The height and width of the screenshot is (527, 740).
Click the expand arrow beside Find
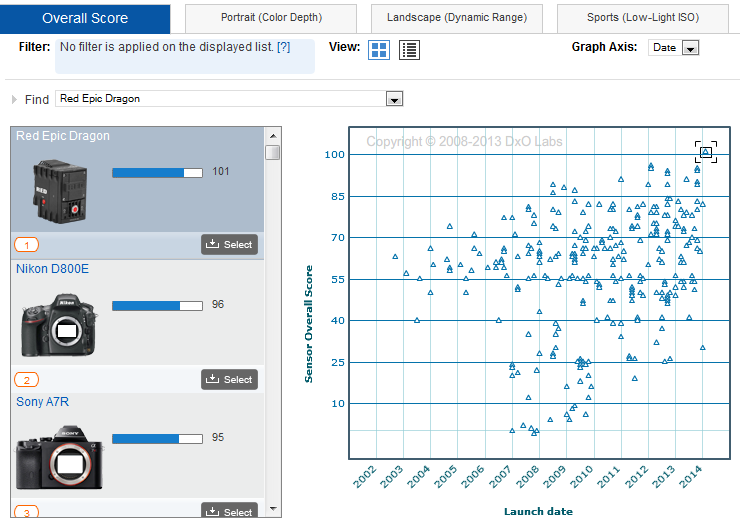click(x=14, y=99)
